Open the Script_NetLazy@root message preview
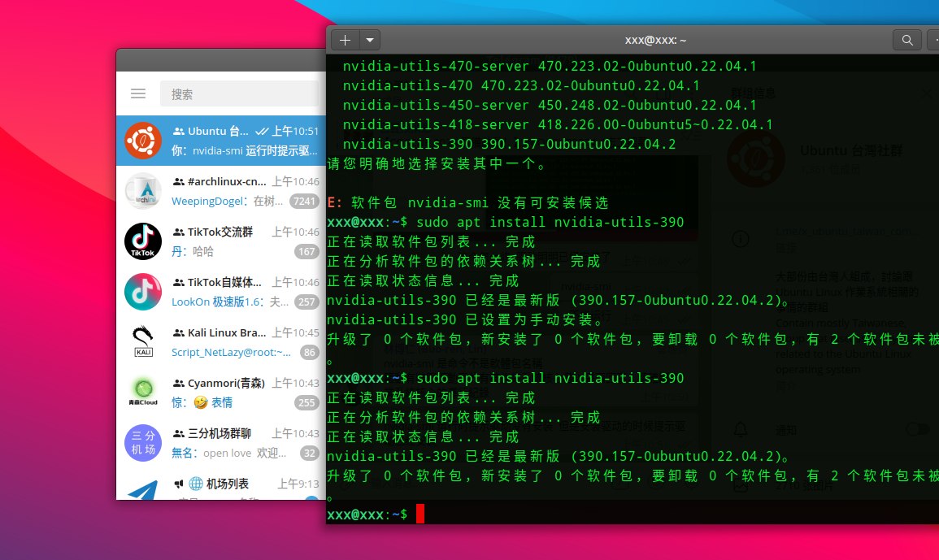939x560 pixels. (231, 353)
